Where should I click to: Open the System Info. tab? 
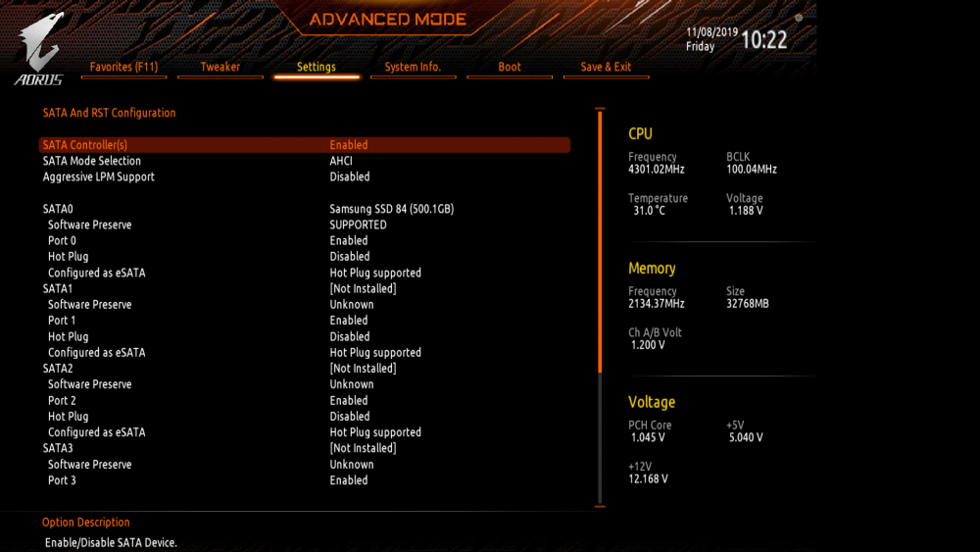coord(413,67)
